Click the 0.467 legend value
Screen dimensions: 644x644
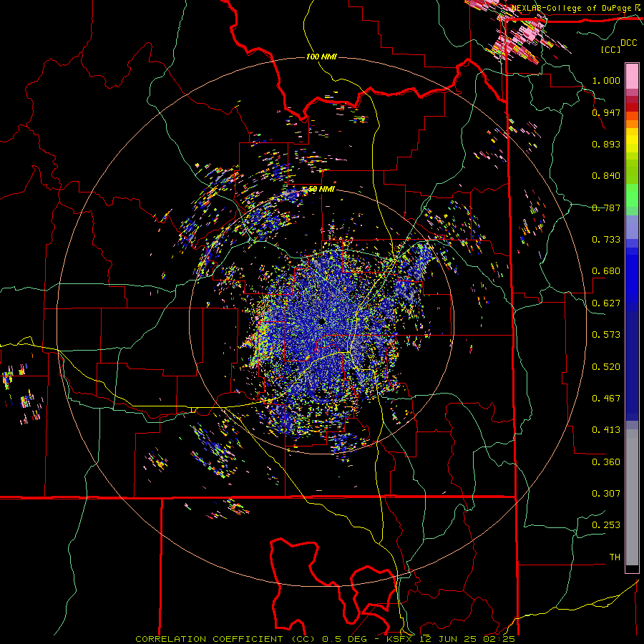606,398
